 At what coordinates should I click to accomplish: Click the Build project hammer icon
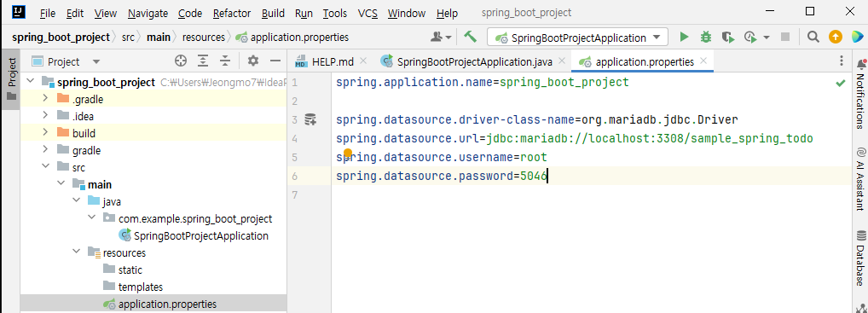(470, 38)
